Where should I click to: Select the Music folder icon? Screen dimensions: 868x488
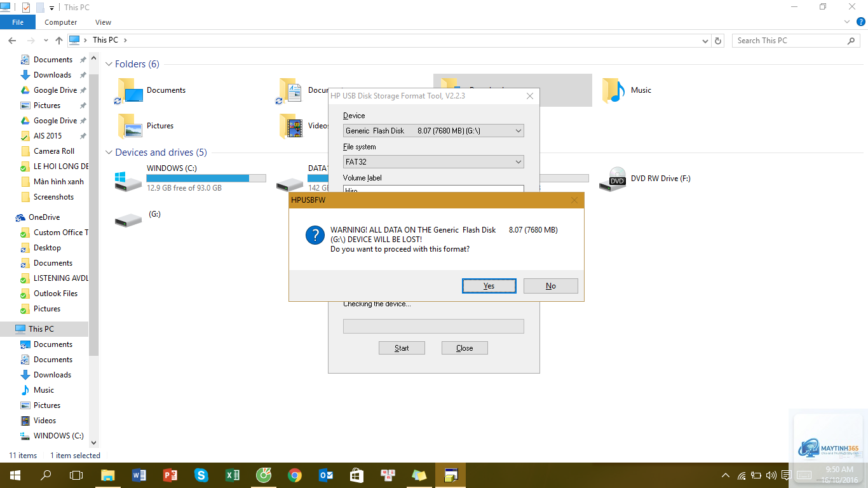pyautogui.click(x=614, y=90)
